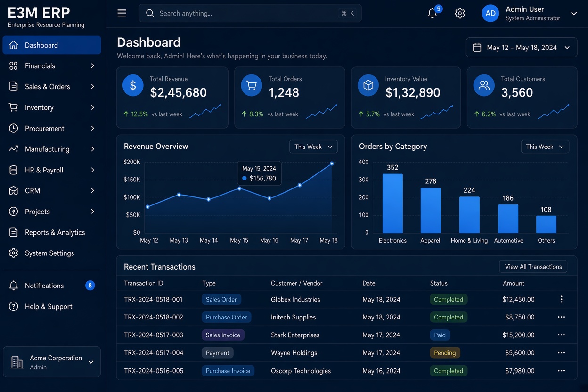Image resolution: width=588 pixels, height=392 pixels.
Task: Click the Inventory cart sidebar icon
Action: 14,107
